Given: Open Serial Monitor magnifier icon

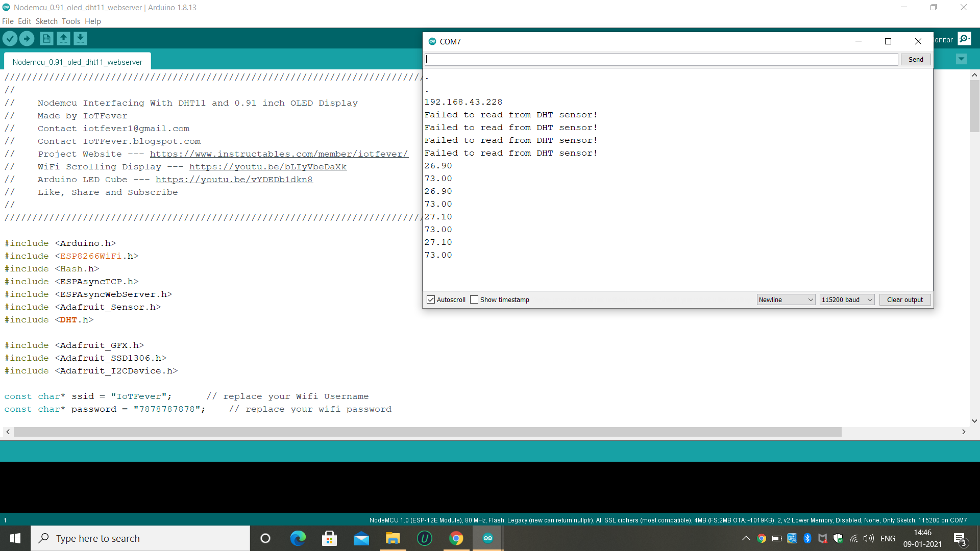Looking at the screenshot, I should (x=964, y=39).
